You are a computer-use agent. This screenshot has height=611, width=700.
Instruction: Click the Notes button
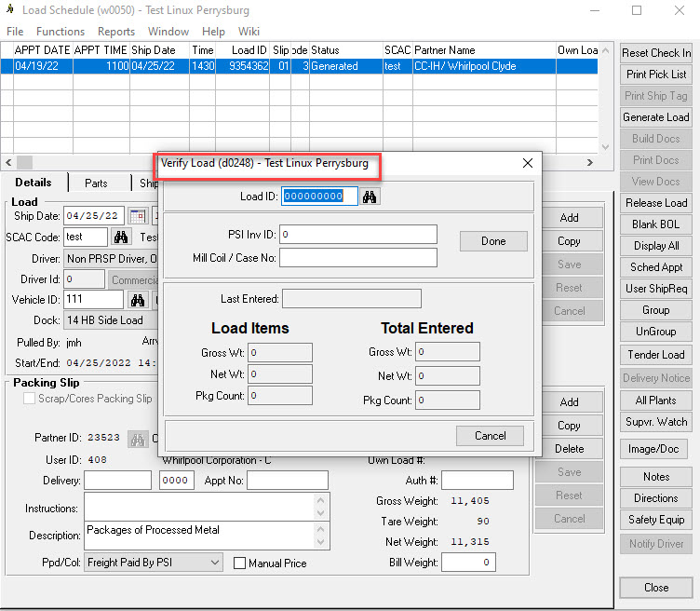point(656,477)
